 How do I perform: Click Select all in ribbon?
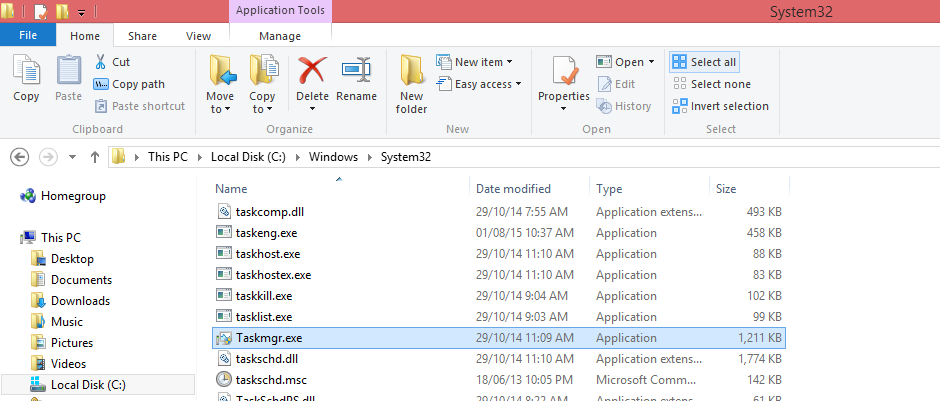tap(705, 62)
